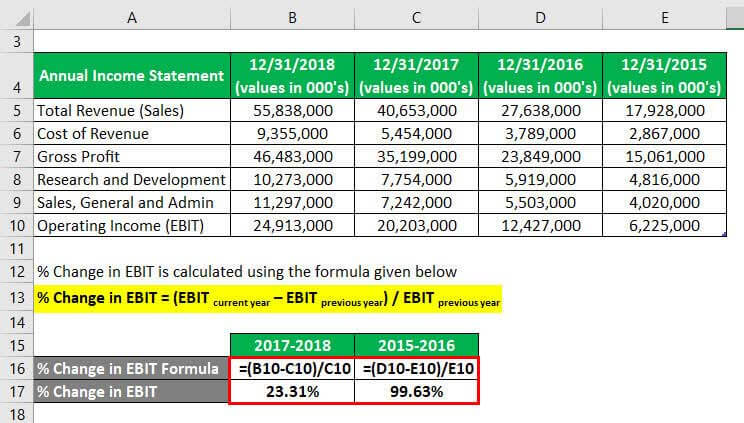This screenshot has height=423, width=744.
Task: Click the value 4,816,000
Action: (x=664, y=179)
